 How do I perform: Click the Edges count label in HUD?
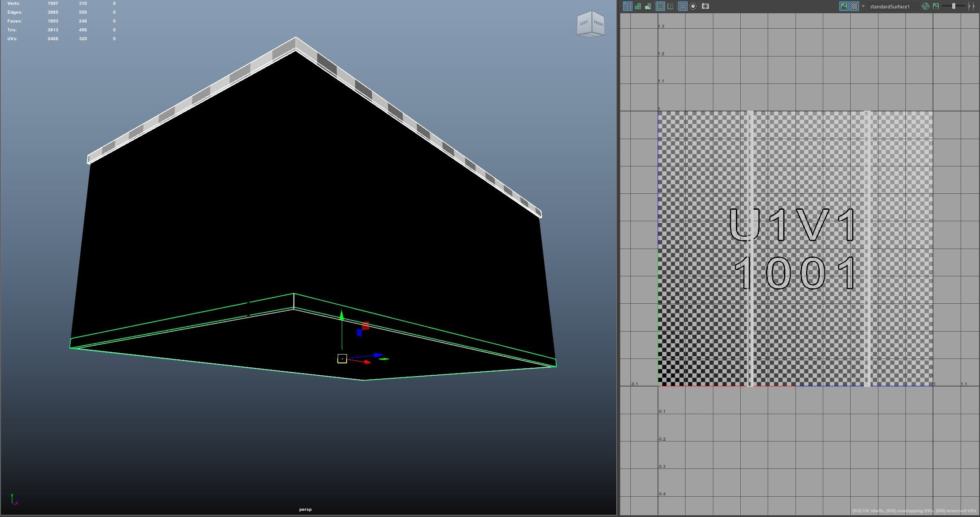pyautogui.click(x=15, y=12)
